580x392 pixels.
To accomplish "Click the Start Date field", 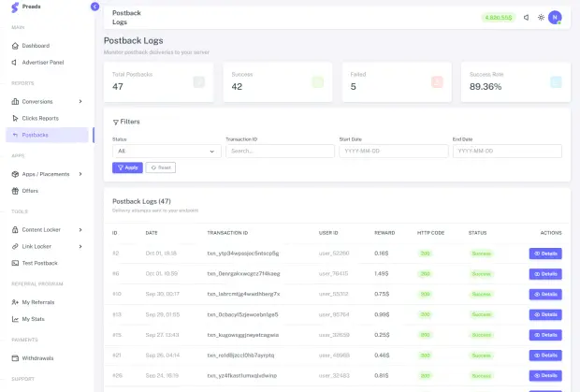I will pos(394,152).
